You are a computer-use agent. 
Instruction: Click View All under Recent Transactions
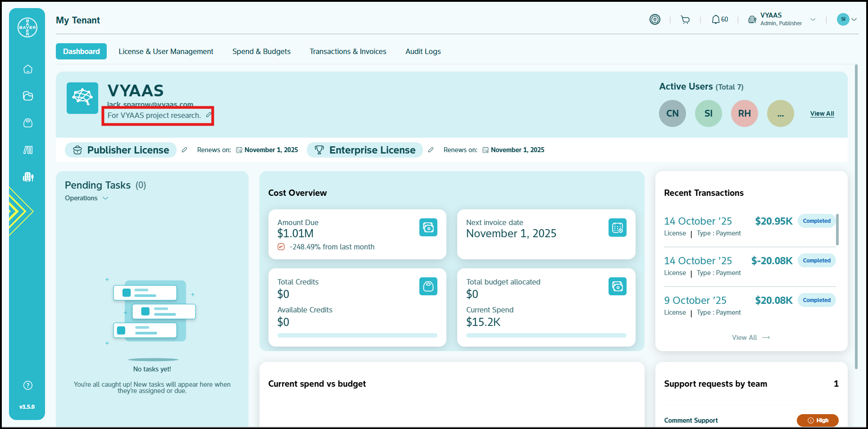[750, 338]
